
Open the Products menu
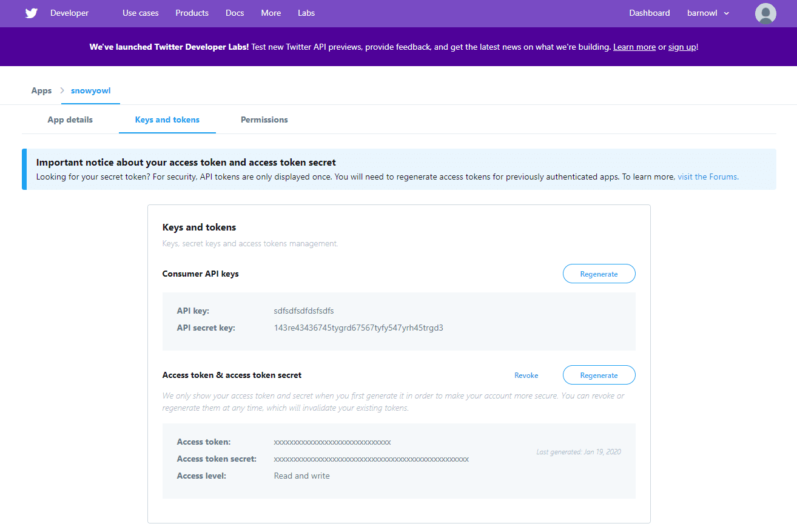pyautogui.click(x=192, y=13)
